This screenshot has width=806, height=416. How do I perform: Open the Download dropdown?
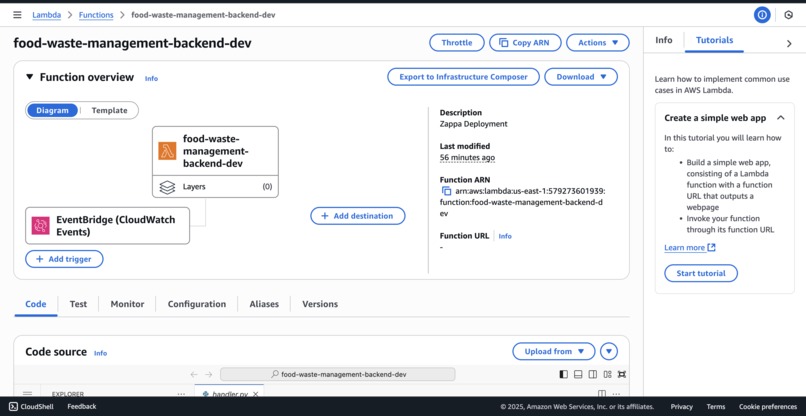tap(581, 77)
